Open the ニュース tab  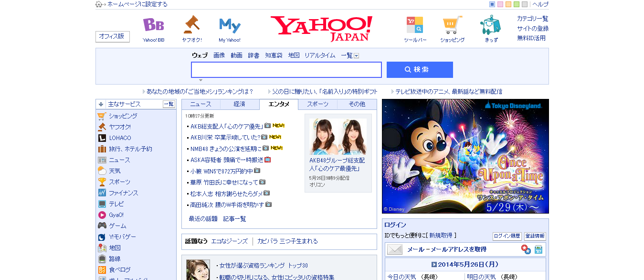point(201,104)
